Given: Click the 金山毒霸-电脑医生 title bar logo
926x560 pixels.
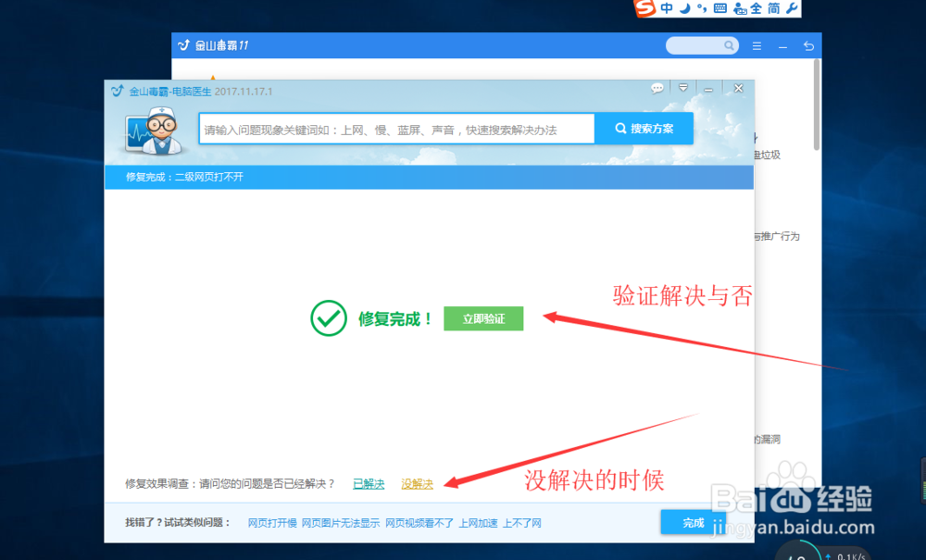Looking at the screenshot, I should tap(117, 91).
